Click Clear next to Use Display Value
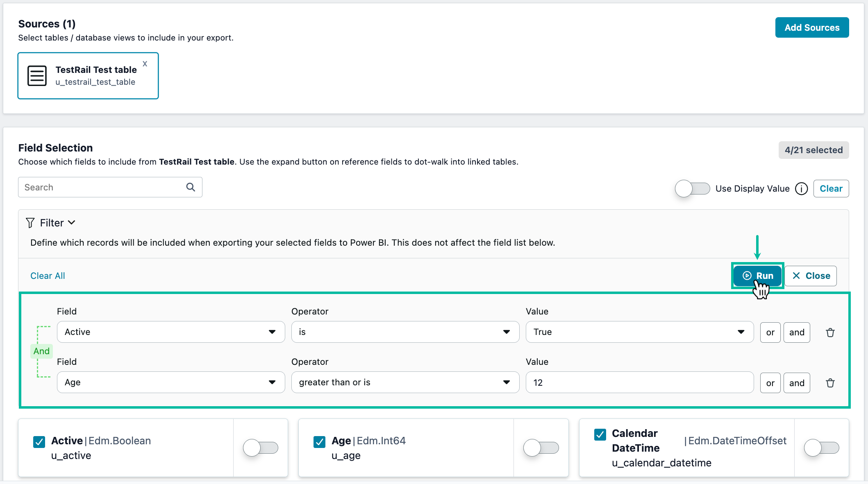Screen dimensions: 868x484 [x=831, y=189]
